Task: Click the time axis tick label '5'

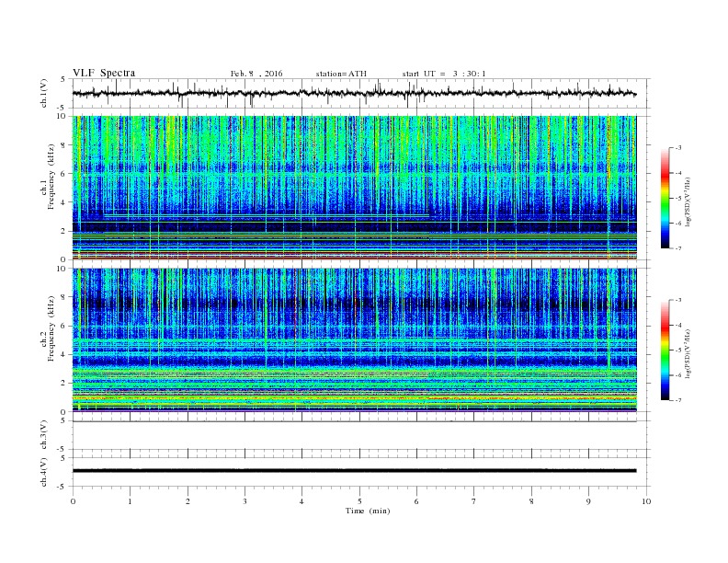Action: tap(359, 501)
